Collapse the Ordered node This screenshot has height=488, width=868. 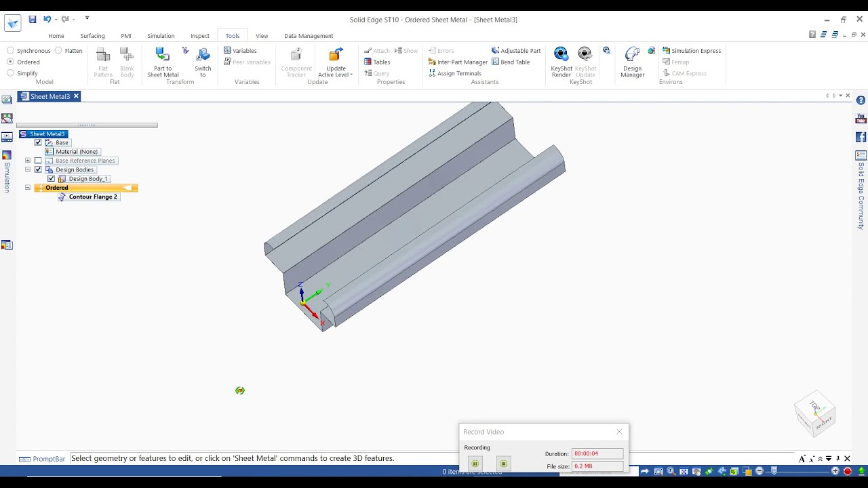[28, 187]
